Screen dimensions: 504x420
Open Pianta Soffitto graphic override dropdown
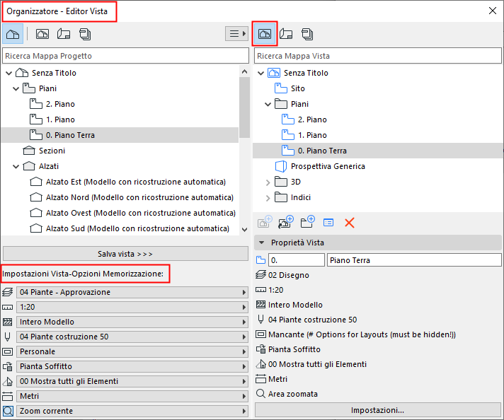[132, 366]
